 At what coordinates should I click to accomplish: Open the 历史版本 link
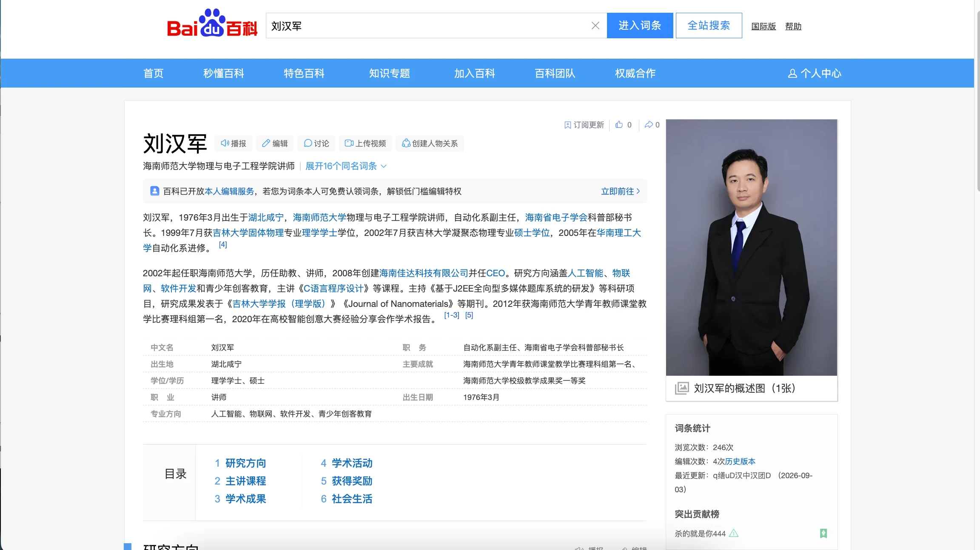[x=740, y=462]
